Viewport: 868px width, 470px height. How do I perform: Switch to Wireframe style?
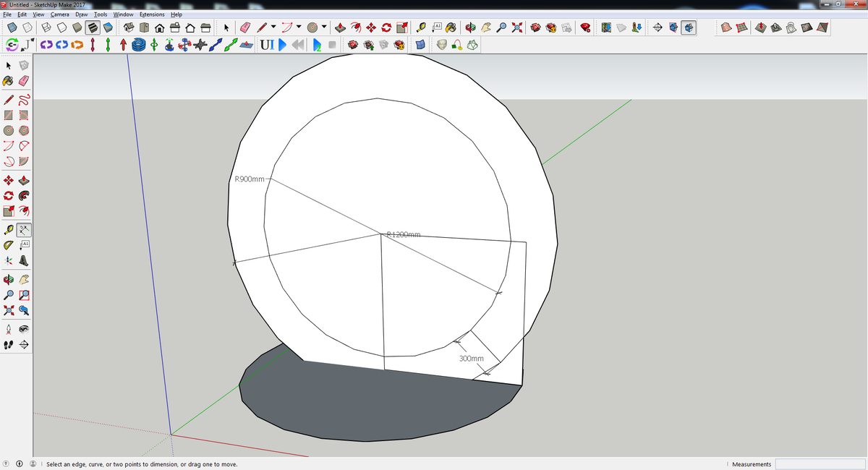tap(46, 27)
